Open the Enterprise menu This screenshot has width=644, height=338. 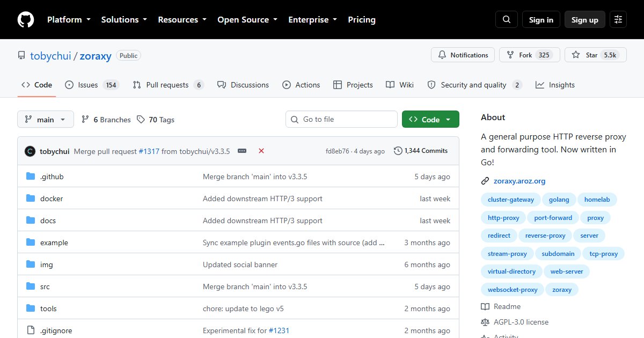coord(313,20)
